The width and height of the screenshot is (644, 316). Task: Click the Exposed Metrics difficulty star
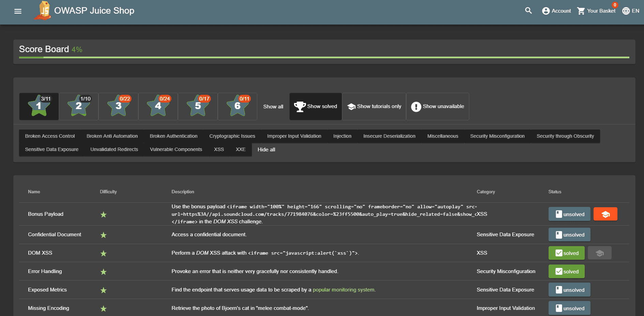[104, 290]
